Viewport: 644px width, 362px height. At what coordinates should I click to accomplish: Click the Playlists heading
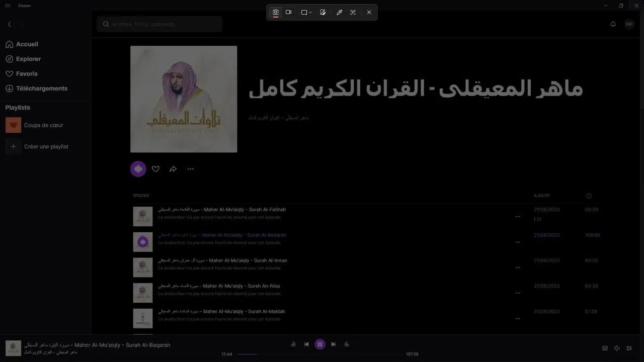(x=18, y=108)
